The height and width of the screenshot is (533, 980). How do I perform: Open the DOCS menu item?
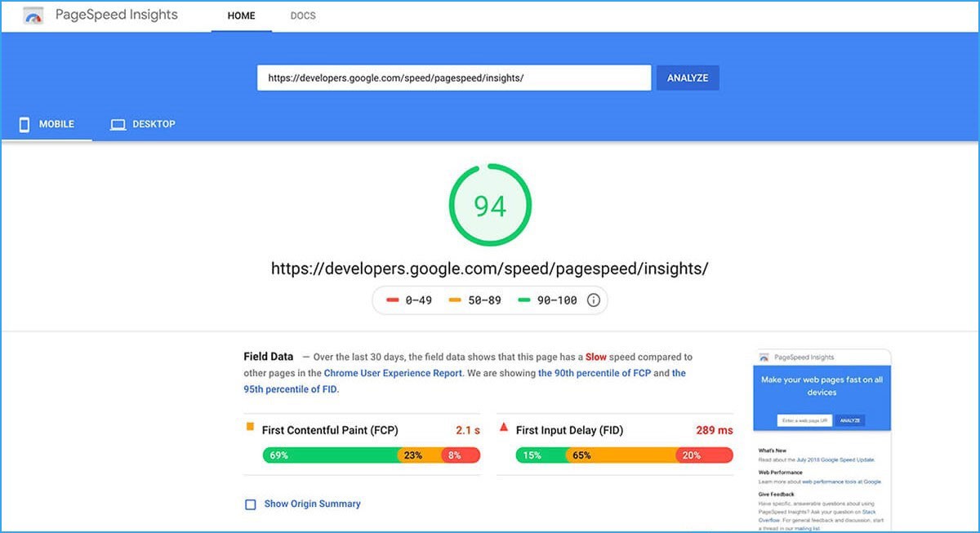click(303, 15)
